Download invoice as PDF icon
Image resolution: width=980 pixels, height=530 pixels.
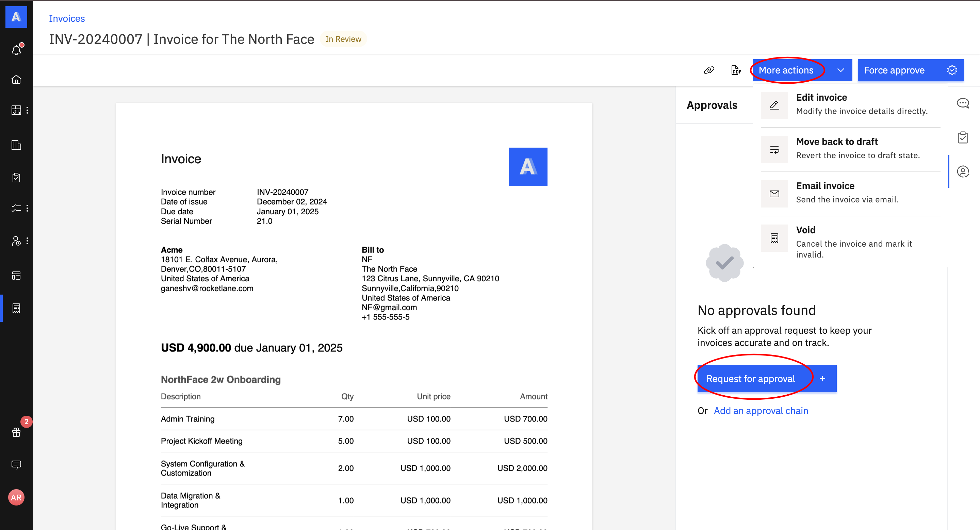736,70
